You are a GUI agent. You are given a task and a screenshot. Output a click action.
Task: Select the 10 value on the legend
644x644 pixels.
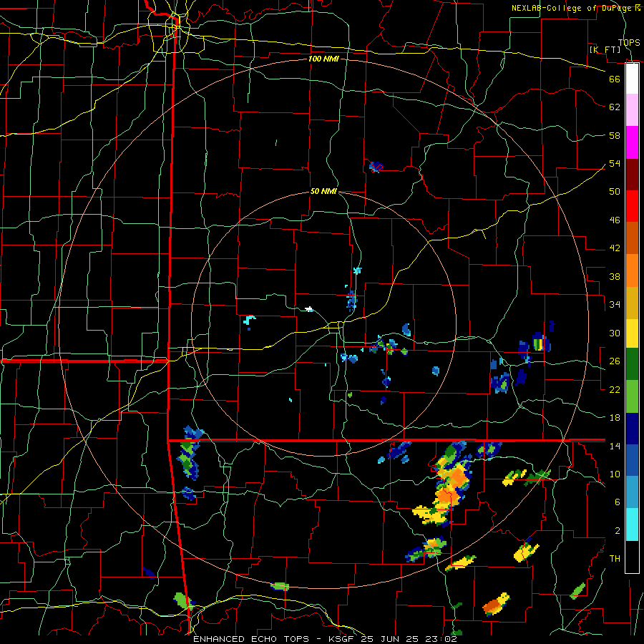pyautogui.click(x=615, y=474)
